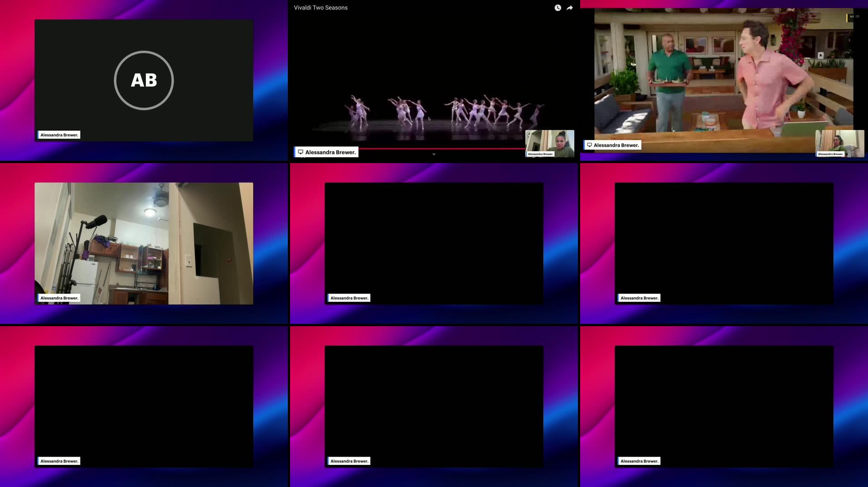Click the Watch later clock icon
The width and height of the screenshot is (868, 487).
(x=558, y=8)
